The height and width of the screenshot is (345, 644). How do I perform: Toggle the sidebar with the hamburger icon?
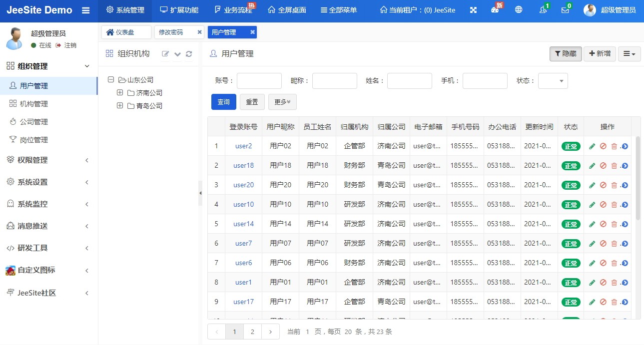pos(86,10)
